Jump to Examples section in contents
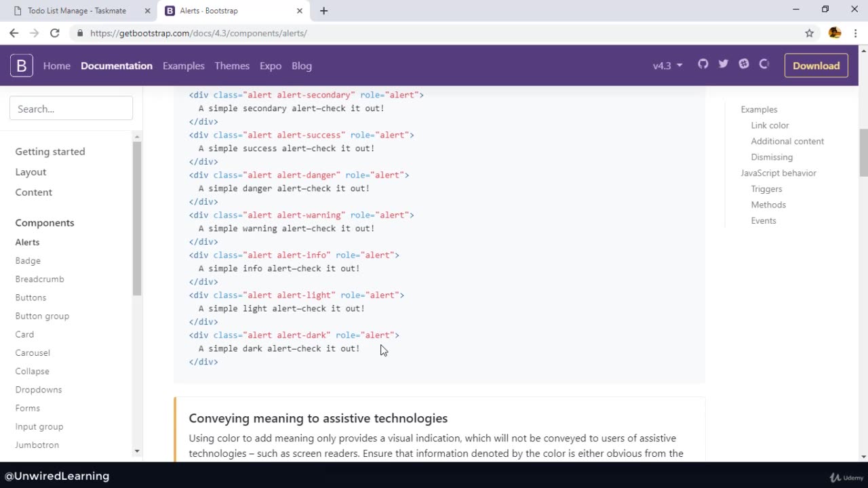 759,109
